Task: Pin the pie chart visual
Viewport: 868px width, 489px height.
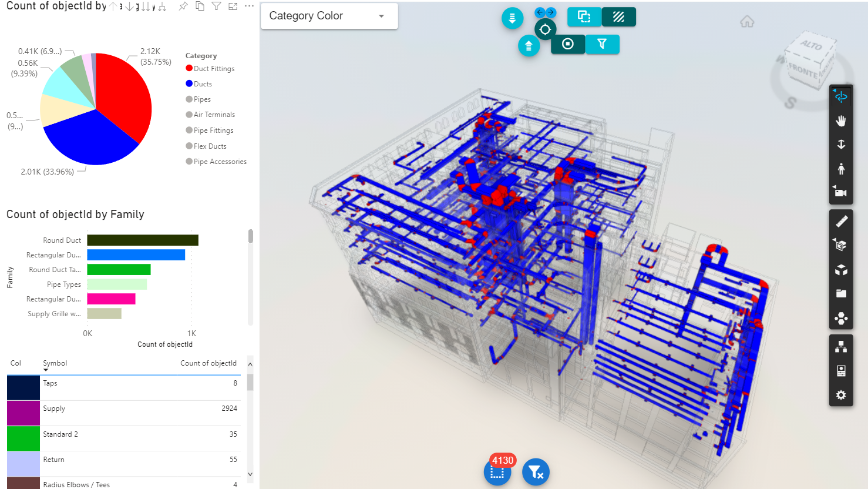Action: [x=183, y=6]
